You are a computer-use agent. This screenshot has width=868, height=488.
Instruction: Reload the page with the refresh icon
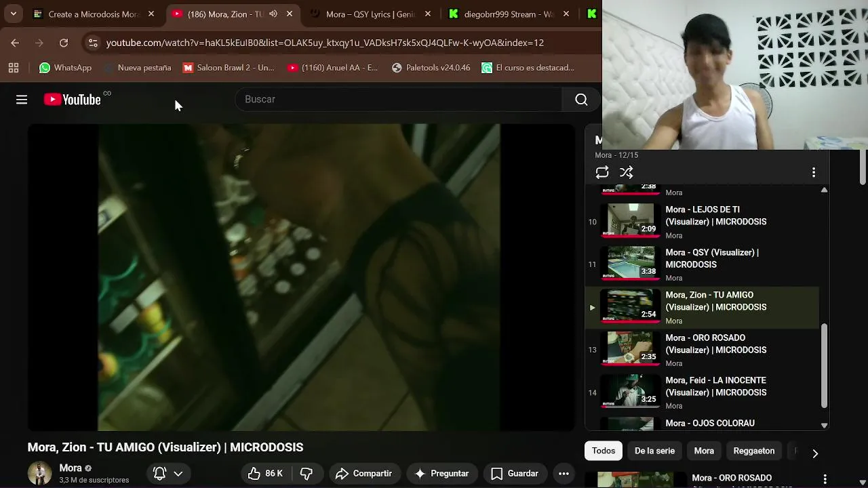[x=64, y=43]
